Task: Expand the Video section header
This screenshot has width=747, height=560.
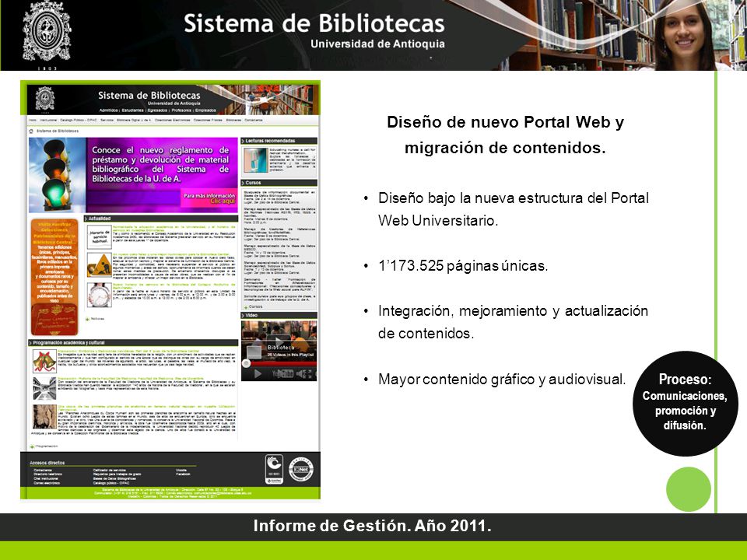Action: click(279, 315)
